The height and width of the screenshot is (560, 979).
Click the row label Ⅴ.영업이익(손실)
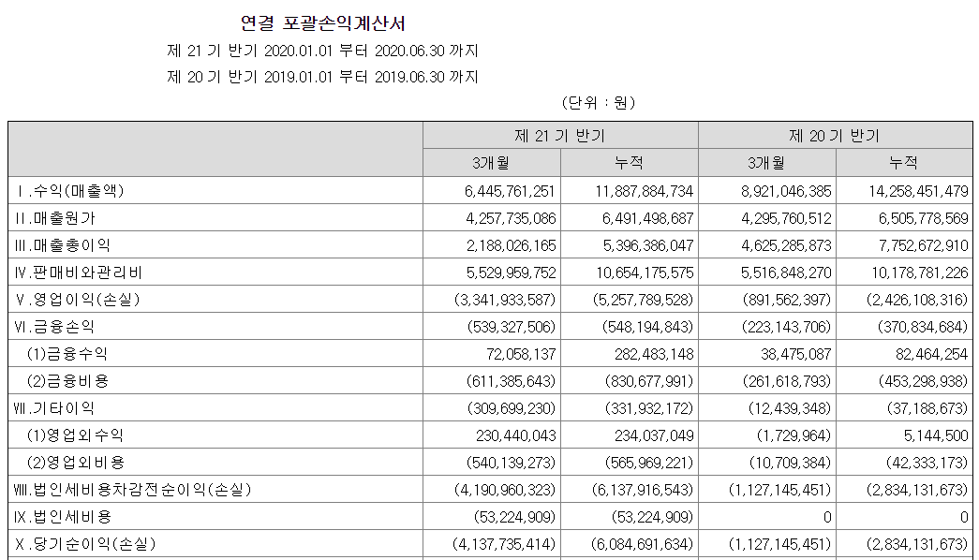(78, 299)
